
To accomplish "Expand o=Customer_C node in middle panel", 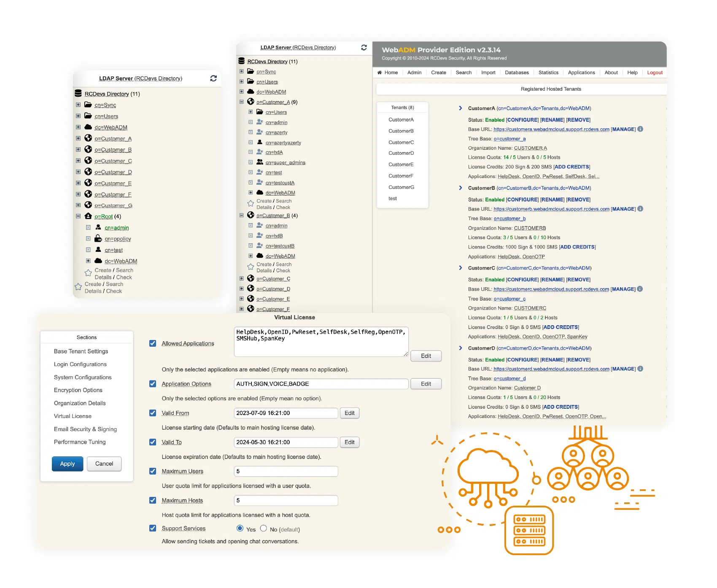I will coord(242,278).
